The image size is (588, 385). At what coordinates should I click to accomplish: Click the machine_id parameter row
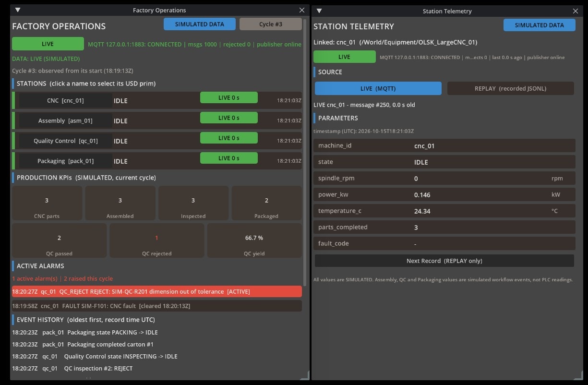point(444,146)
